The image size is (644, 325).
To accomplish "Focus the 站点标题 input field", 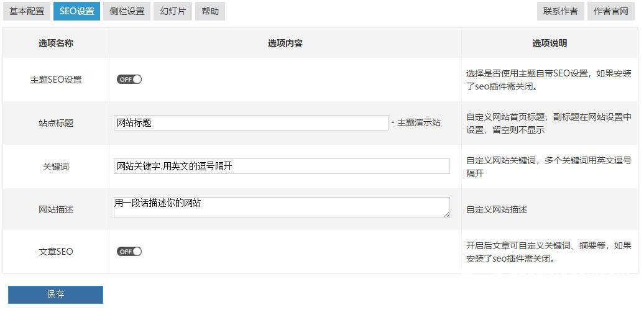I will 251,123.
